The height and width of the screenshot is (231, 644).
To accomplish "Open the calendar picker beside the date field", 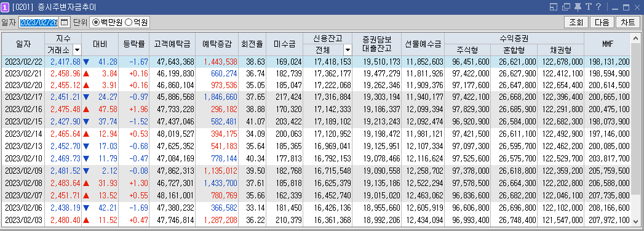I will tap(64, 22).
